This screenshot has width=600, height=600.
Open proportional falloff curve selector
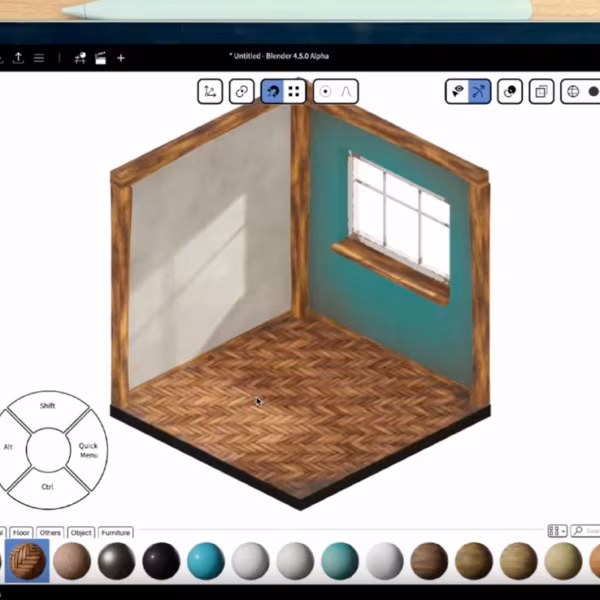[x=346, y=91]
